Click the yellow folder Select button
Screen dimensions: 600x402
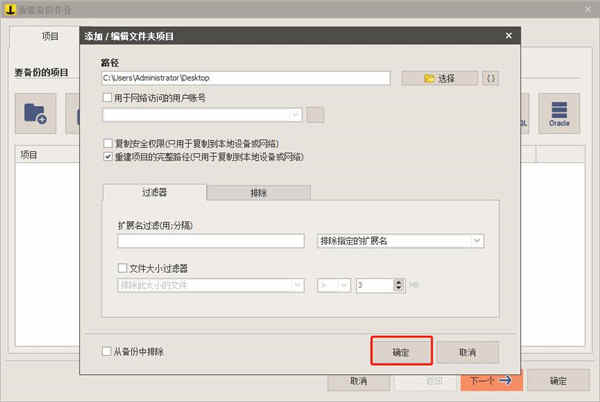pos(439,78)
